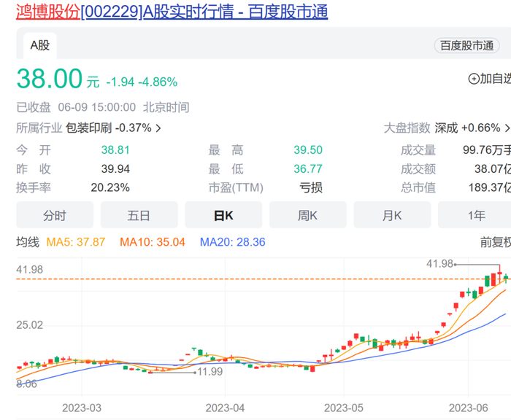
Task: Click the 成交量 value 99.76万手
Action: click(x=487, y=150)
